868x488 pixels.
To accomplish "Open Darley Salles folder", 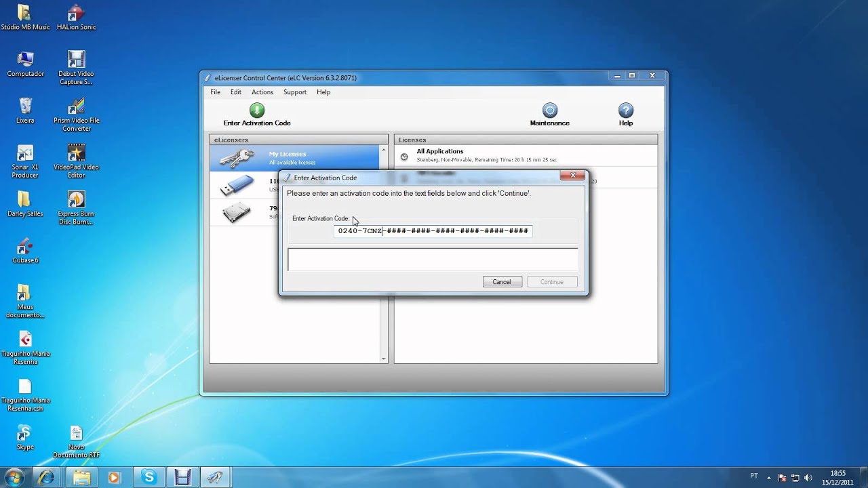I will 25,204.
